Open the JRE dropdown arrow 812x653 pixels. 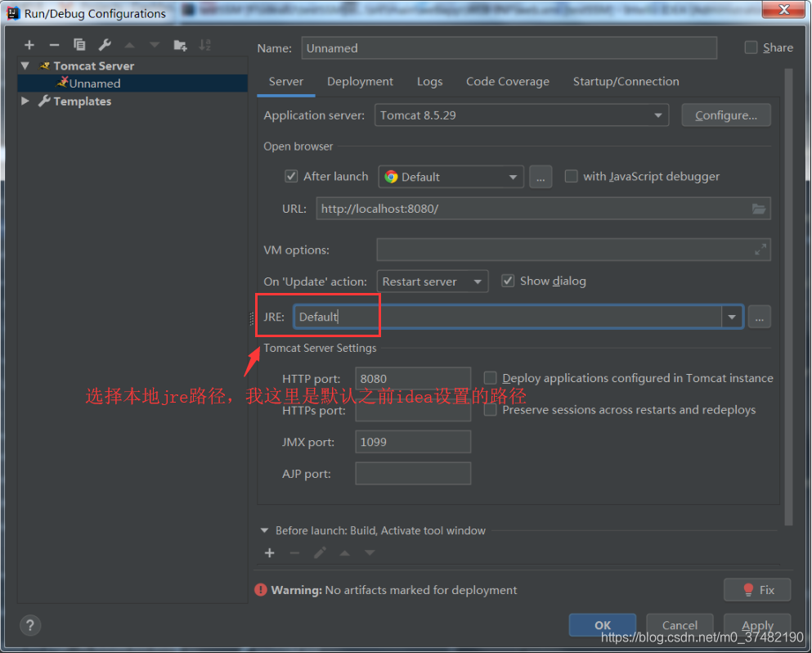tap(732, 317)
